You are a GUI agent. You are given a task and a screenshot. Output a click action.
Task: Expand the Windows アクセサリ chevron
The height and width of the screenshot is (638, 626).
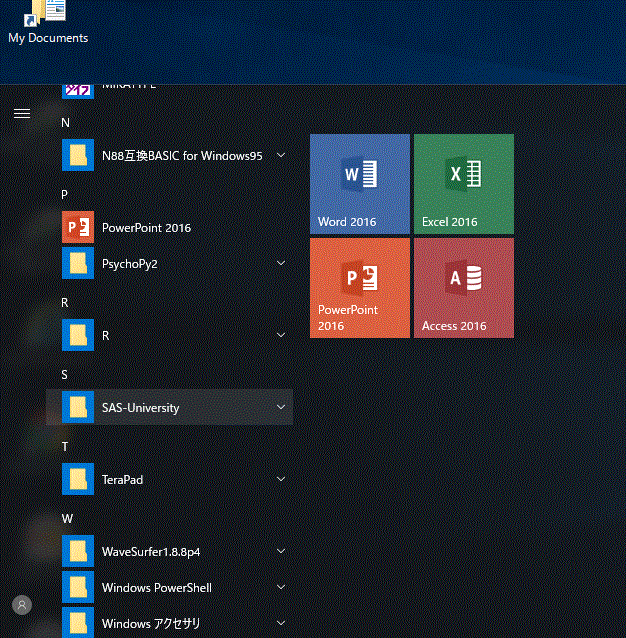(x=281, y=623)
